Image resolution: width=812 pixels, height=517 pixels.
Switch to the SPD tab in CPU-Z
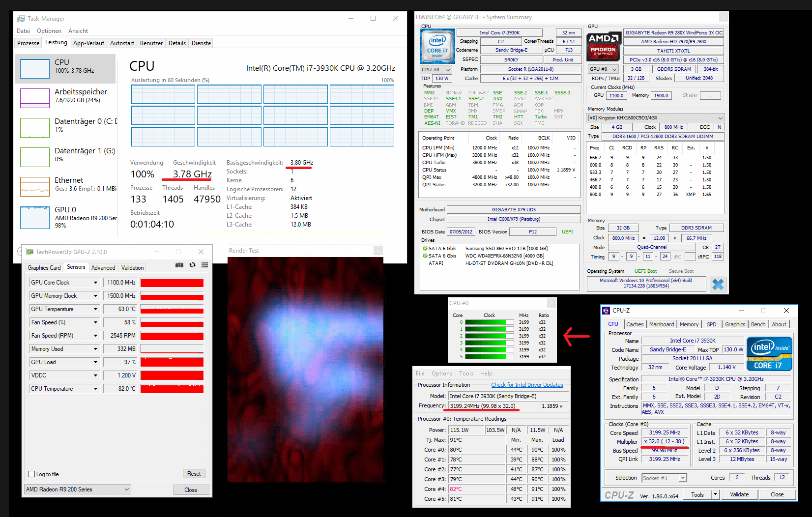[x=711, y=324]
